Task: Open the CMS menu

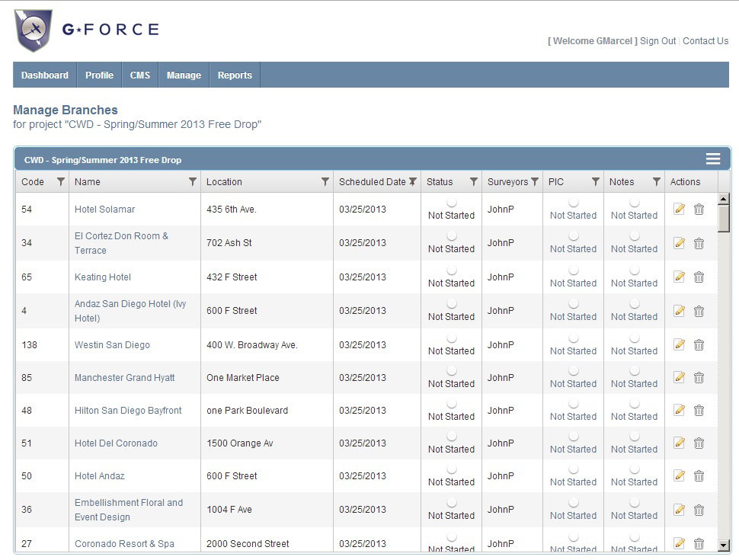Action: [140, 75]
